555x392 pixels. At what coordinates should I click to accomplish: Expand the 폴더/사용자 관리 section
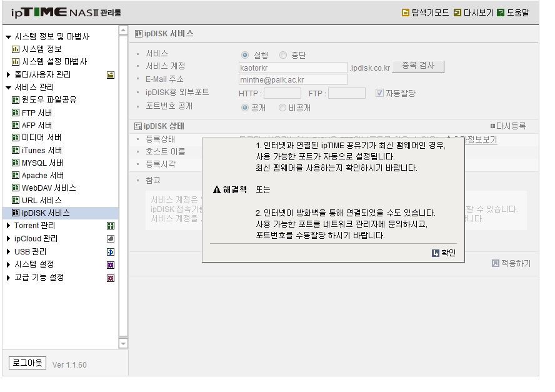point(9,74)
